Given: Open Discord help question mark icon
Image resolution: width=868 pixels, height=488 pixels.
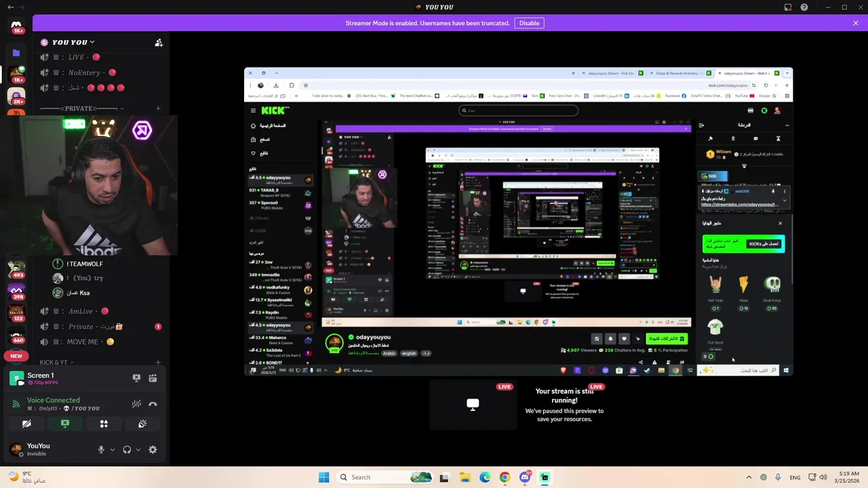Looking at the screenshot, I should [804, 7].
